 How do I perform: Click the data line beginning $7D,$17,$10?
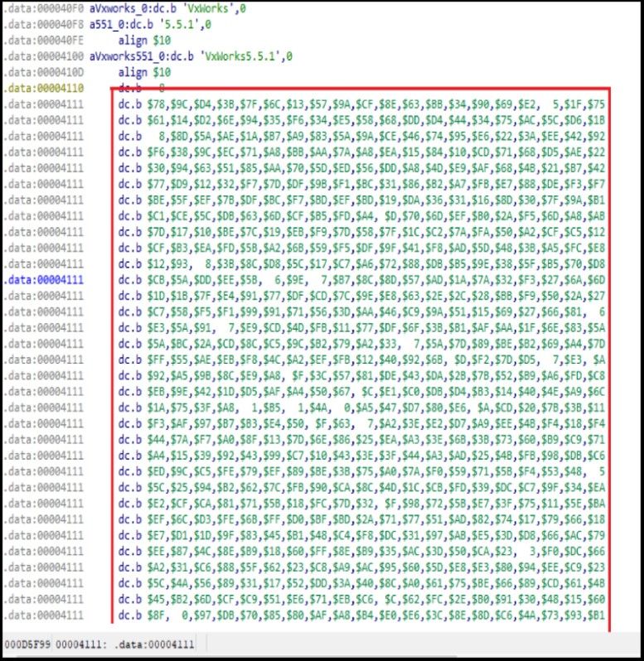click(x=361, y=232)
